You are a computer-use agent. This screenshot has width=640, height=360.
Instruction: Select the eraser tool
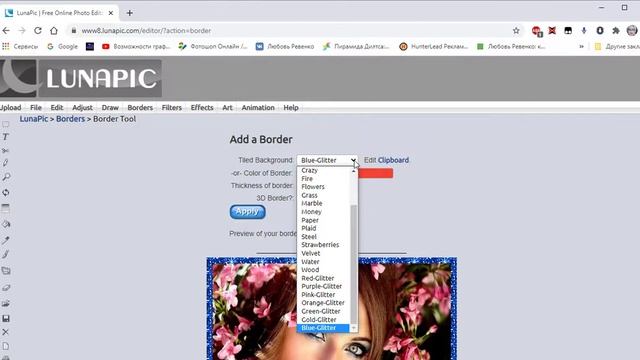(x=6, y=288)
